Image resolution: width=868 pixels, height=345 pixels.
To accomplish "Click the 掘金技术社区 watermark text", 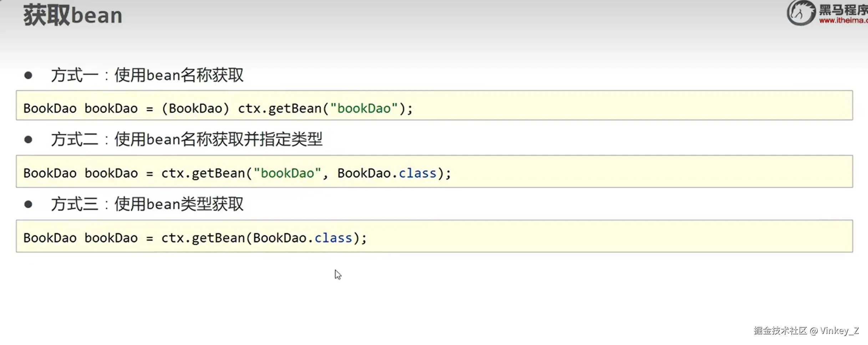I will tap(780, 331).
